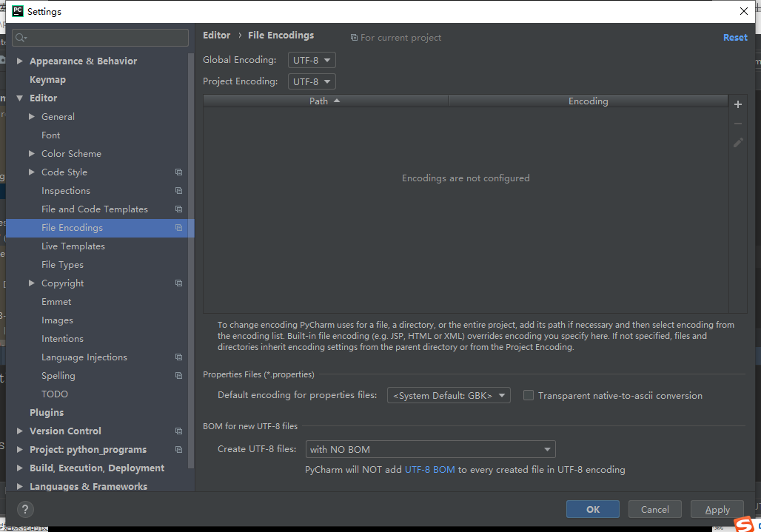This screenshot has height=532, width=761.
Task: Focus the settings search field
Action: pyautogui.click(x=101, y=38)
